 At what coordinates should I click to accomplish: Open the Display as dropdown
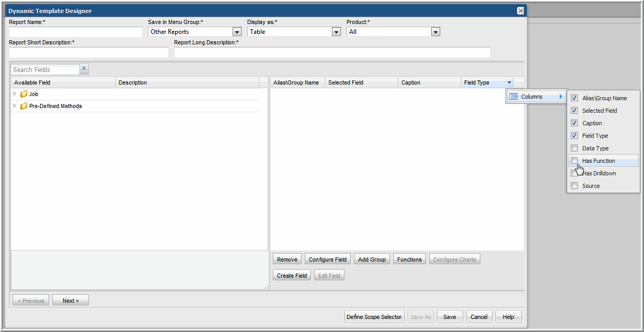click(x=336, y=32)
